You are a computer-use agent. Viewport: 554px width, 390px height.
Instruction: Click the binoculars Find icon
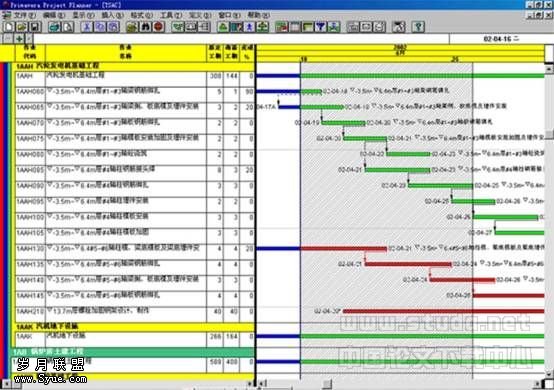[146, 27]
